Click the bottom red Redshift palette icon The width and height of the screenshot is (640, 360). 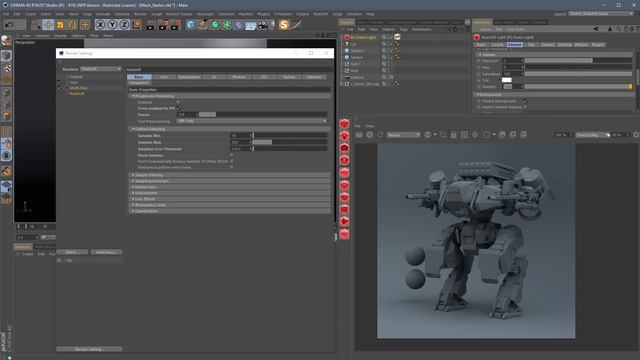344,234
